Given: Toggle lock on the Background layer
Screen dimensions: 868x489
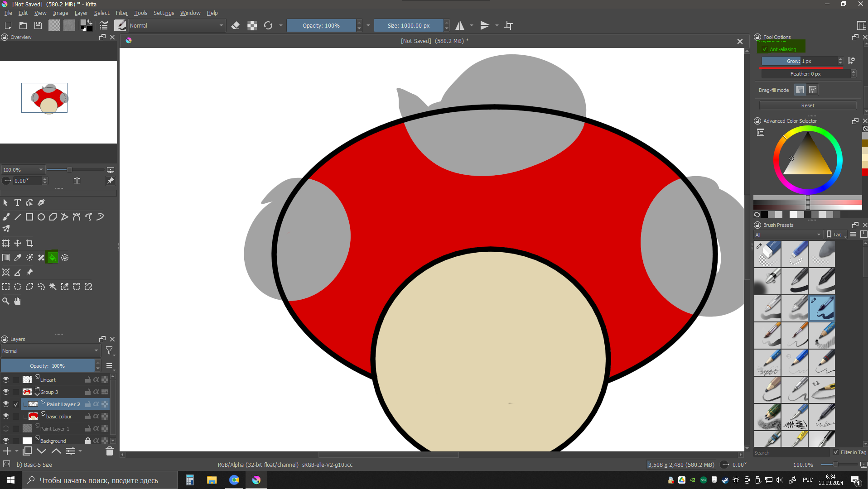Looking at the screenshot, I should pyautogui.click(x=88, y=441).
